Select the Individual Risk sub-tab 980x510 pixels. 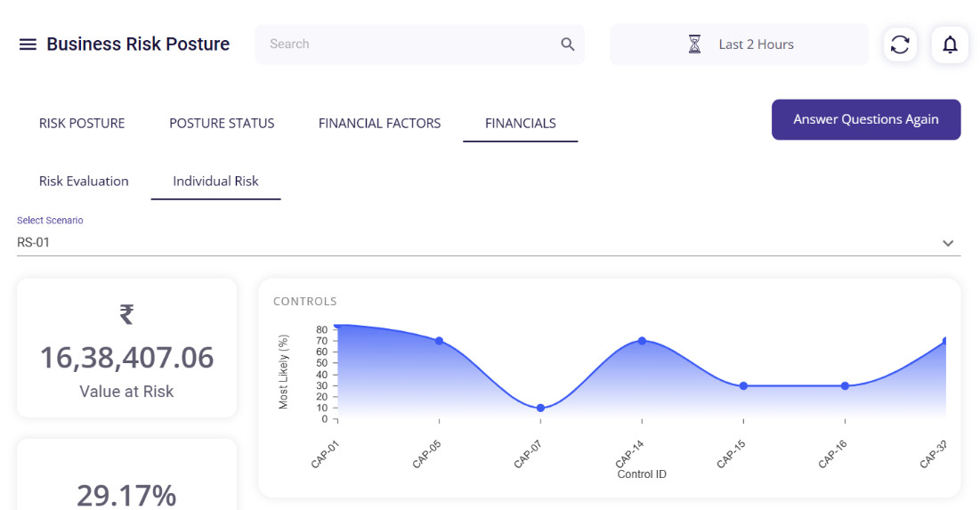click(215, 182)
